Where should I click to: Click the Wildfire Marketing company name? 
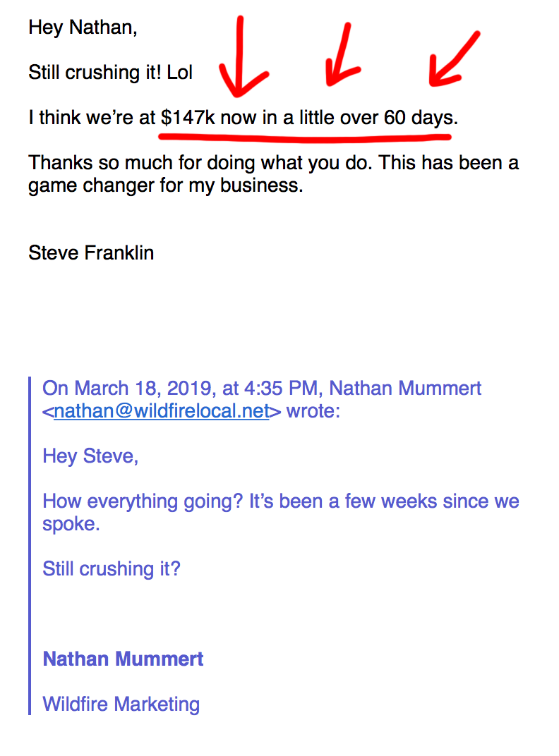point(121,705)
